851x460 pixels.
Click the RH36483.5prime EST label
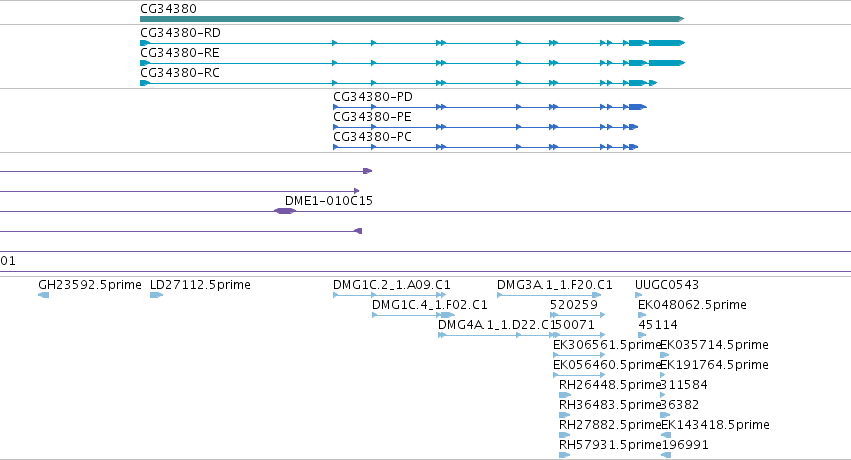(x=610, y=406)
